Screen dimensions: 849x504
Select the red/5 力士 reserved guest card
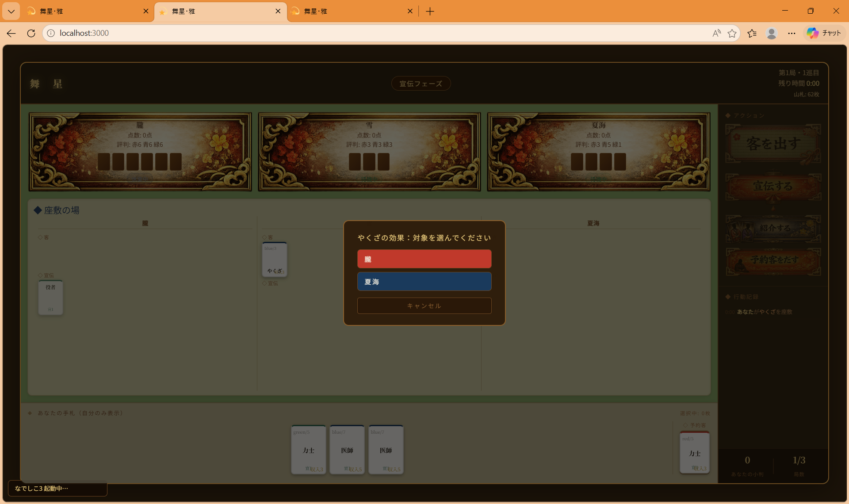tap(694, 453)
